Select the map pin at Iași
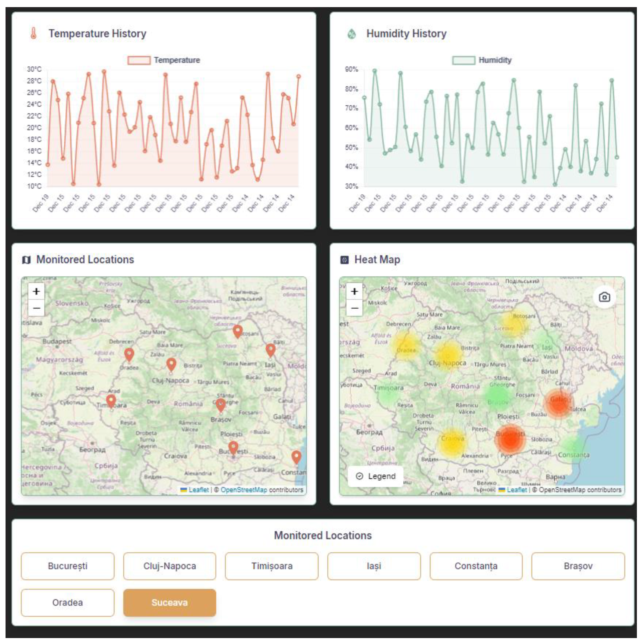Screen dimensions: 644x644 (x=270, y=349)
